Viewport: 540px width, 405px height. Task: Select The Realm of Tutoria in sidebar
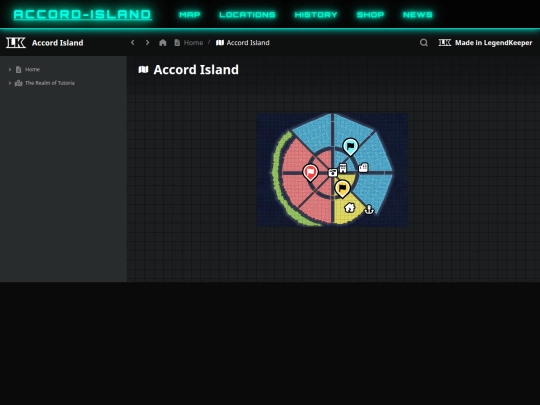pyautogui.click(x=50, y=83)
